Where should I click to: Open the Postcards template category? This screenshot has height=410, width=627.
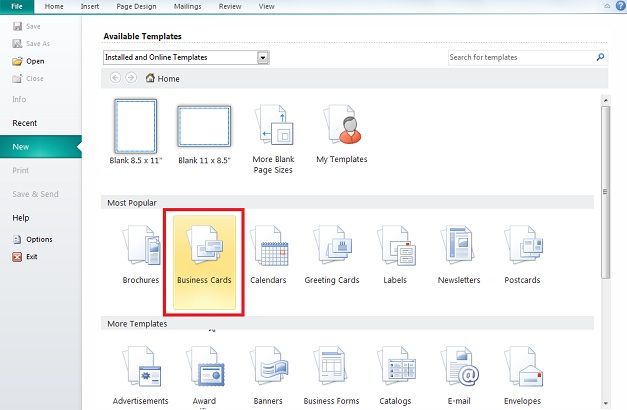point(522,254)
